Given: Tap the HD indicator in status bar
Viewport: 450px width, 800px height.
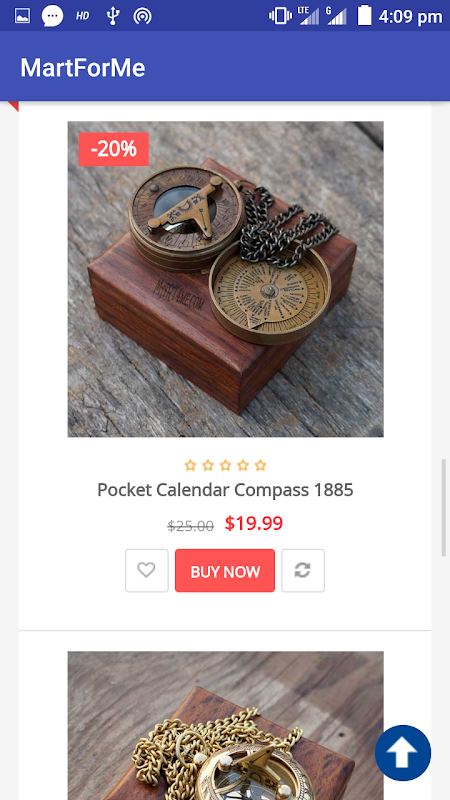Looking at the screenshot, I should 82,16.
